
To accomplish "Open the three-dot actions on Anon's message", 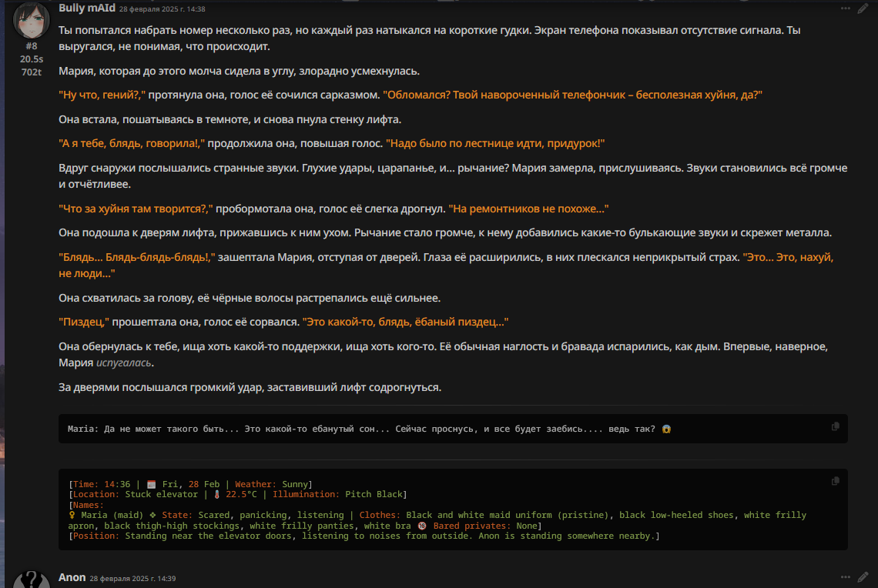I will tap(845, 577).
